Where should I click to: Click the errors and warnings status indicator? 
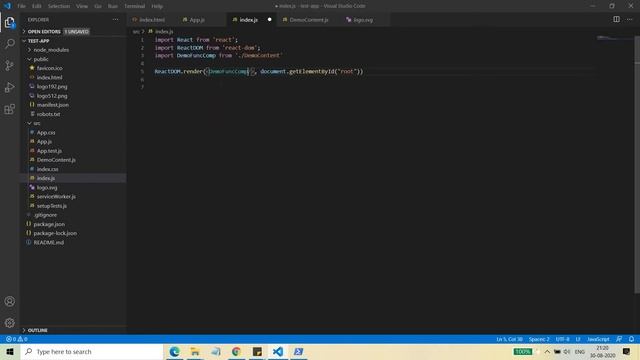(16, 339)
